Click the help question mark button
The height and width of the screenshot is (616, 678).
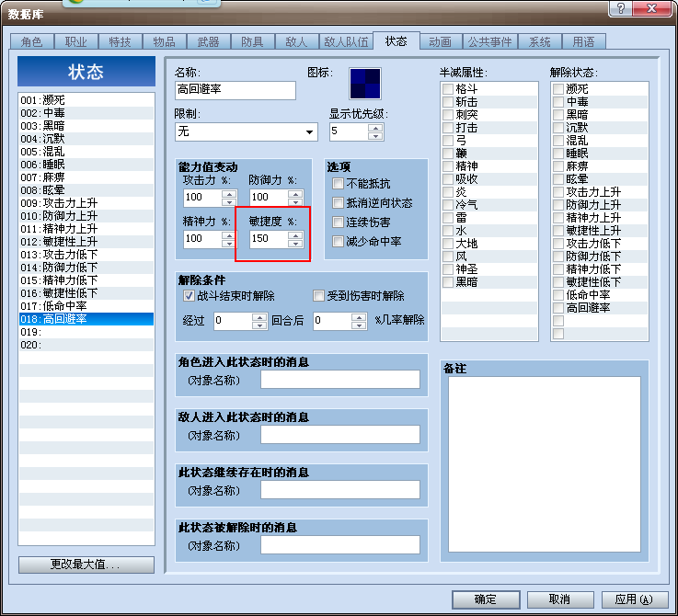click(x=620, y=8)
